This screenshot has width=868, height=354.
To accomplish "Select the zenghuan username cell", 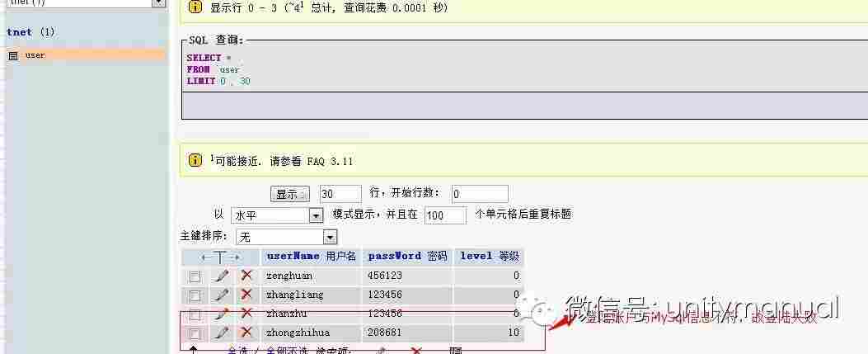I will (312, 276).
